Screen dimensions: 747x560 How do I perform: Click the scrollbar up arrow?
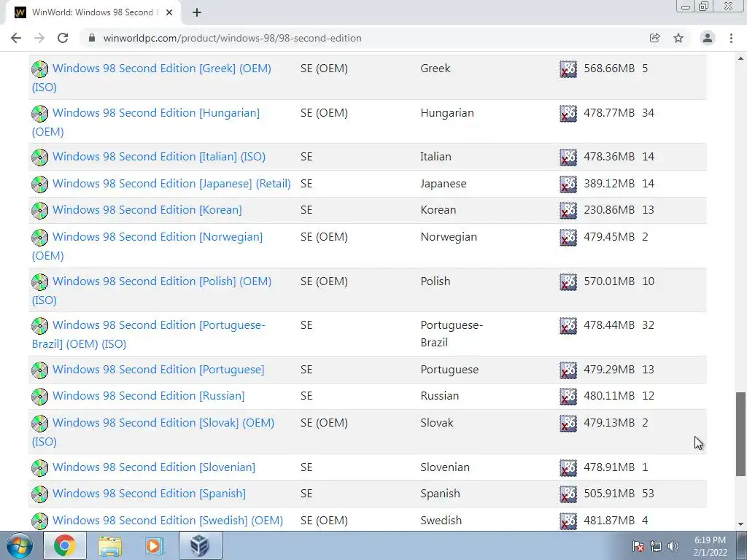point(740,58)
